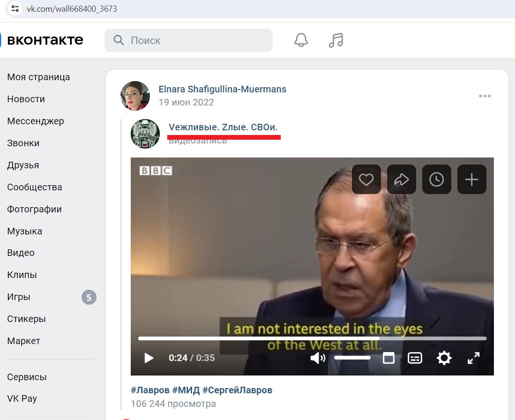
Task: Open Vежливые. Zлые. СВОи. community link
Action: coord(223,127)
